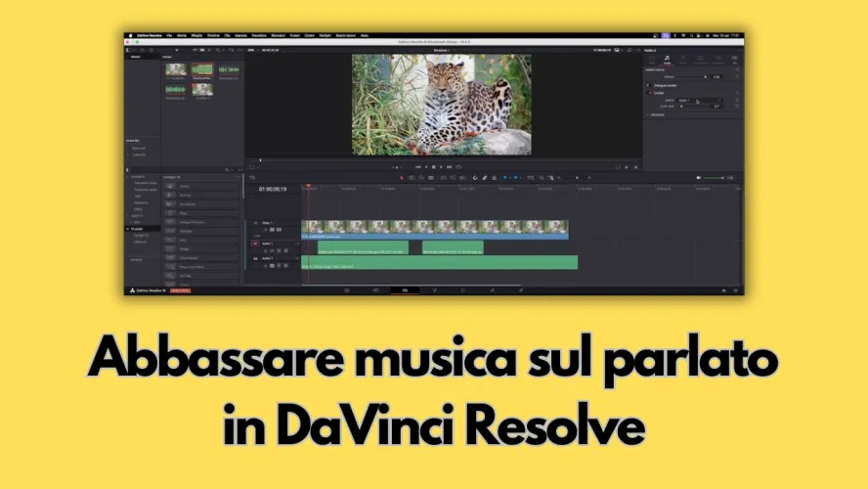Click the A2 track destination selector
The width and height of the screenshot is (868, 489).
255,258
